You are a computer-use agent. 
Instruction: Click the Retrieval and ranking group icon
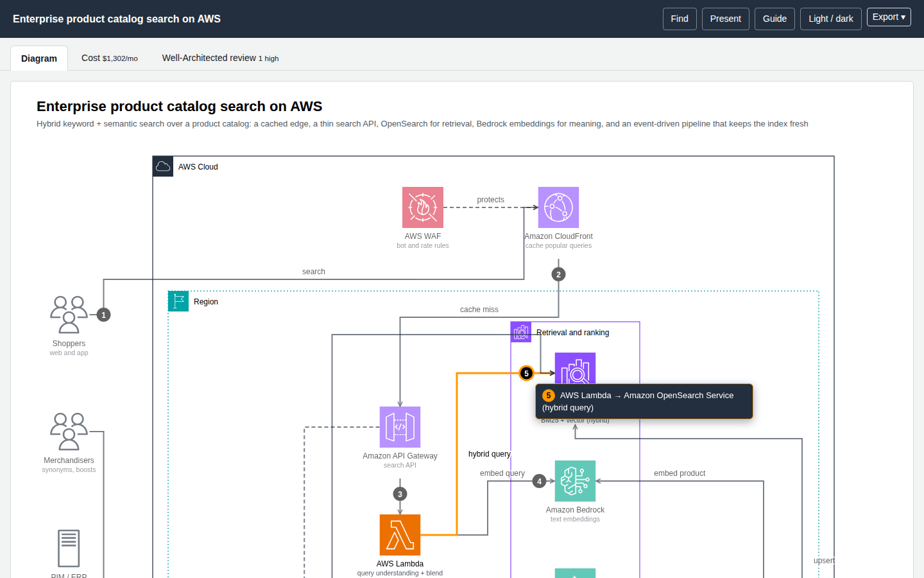pos(521,332)
